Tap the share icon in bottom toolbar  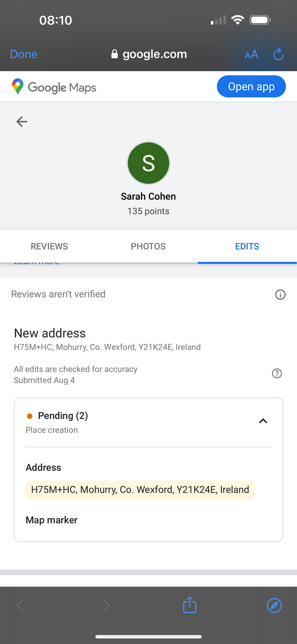point(189,605)
